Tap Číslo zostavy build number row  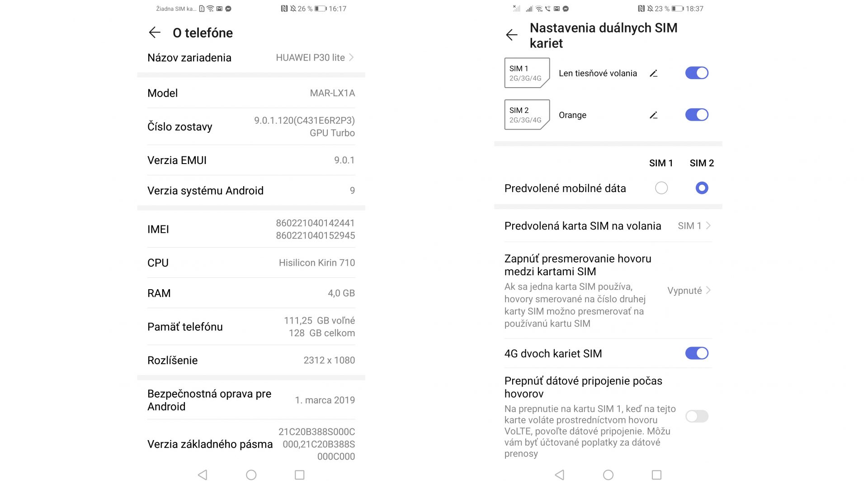coord(251,127)
